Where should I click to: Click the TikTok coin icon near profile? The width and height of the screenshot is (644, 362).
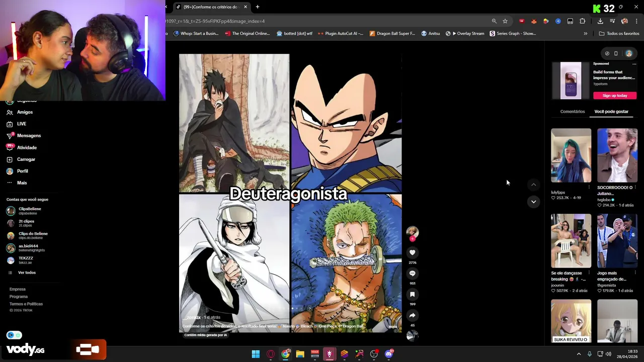click(x=607, y=53)
